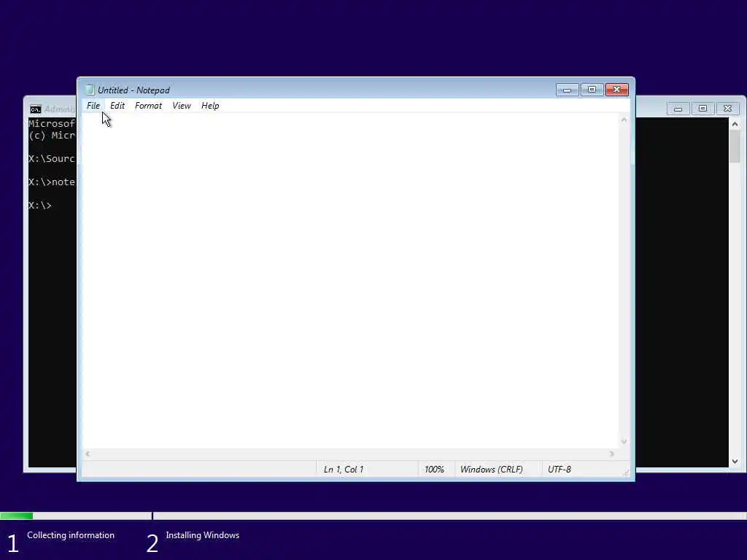Viewport: 747px width, 560px height.
Task: Click the Notepad resize grip corner
Action: click(x=626, y=472)
